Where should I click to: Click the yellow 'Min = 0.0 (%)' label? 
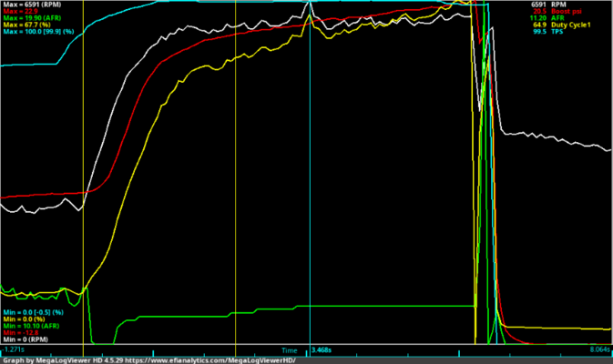26,319
